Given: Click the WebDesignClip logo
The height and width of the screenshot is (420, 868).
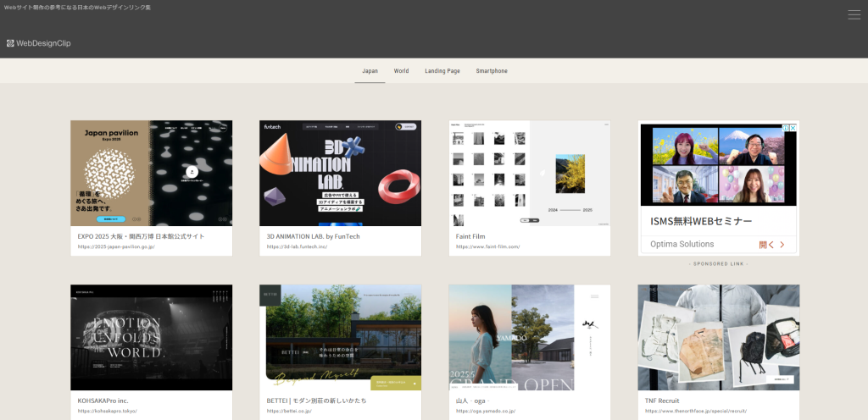Looking at the screenshot, I should [39, 43].
